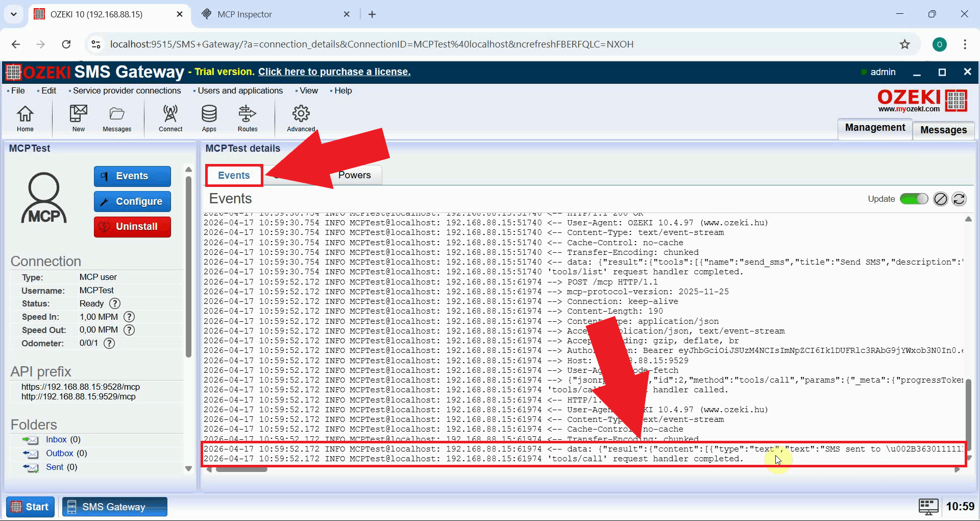Viewport: 980px width, 521px height.
Task: Click the browser reload page icon
Action: coord(66,44)
